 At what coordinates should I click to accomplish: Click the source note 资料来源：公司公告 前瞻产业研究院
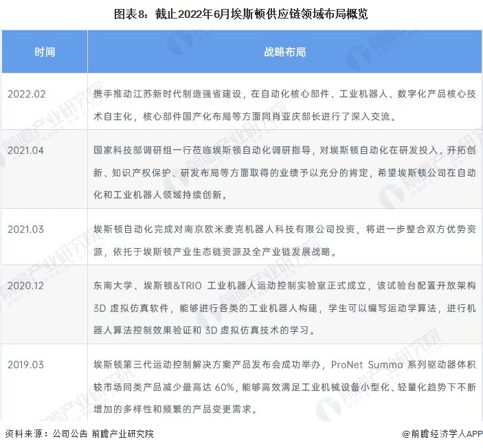pos(79,434)
